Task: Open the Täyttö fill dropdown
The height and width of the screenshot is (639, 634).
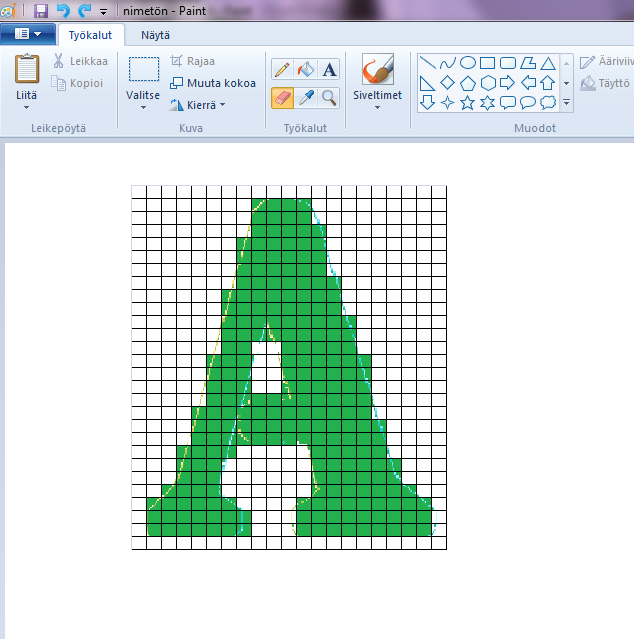Action: click(x=605, y=83)
